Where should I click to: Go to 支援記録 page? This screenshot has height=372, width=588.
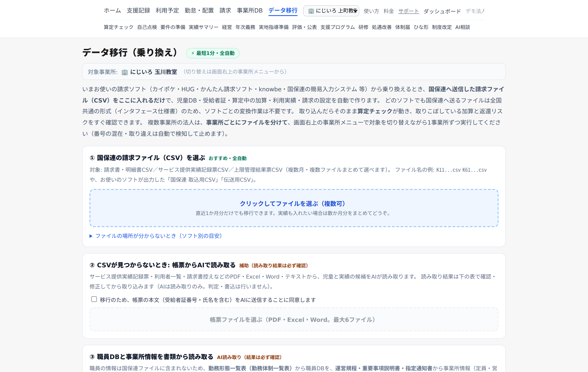click(138, 11)
